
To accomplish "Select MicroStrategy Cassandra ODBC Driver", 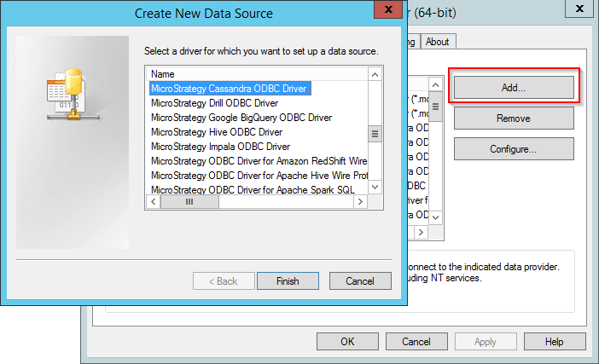I will point(229,89).
